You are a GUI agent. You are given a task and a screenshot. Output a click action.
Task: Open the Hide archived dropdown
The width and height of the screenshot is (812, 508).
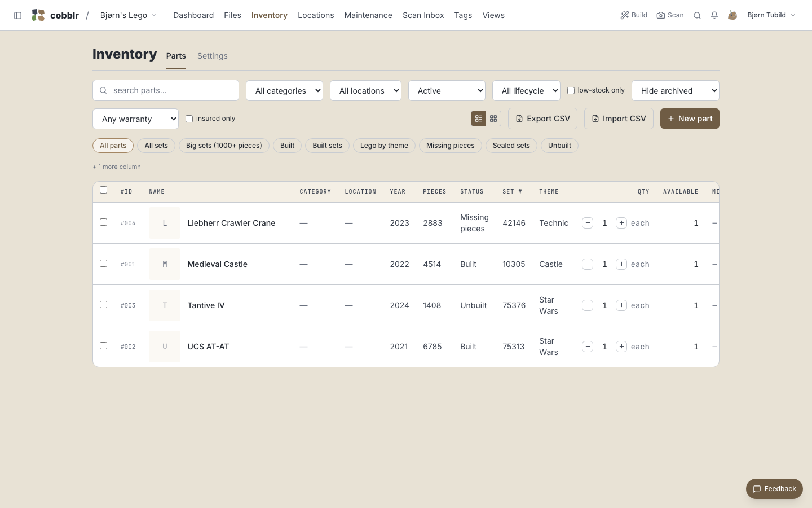[x=676, y=90]
